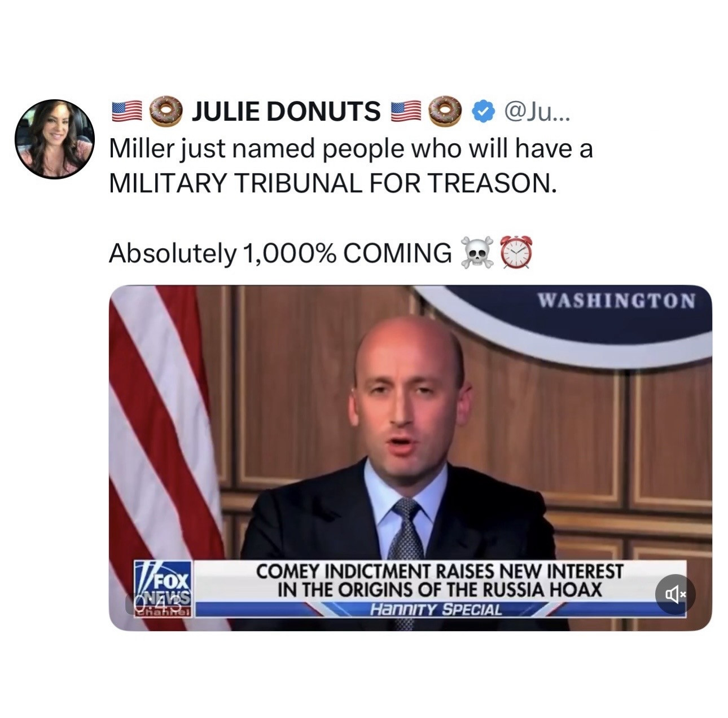Open Julie Donuts' profile avatar photo
This screenshot has height=718, width=728.
55,139
